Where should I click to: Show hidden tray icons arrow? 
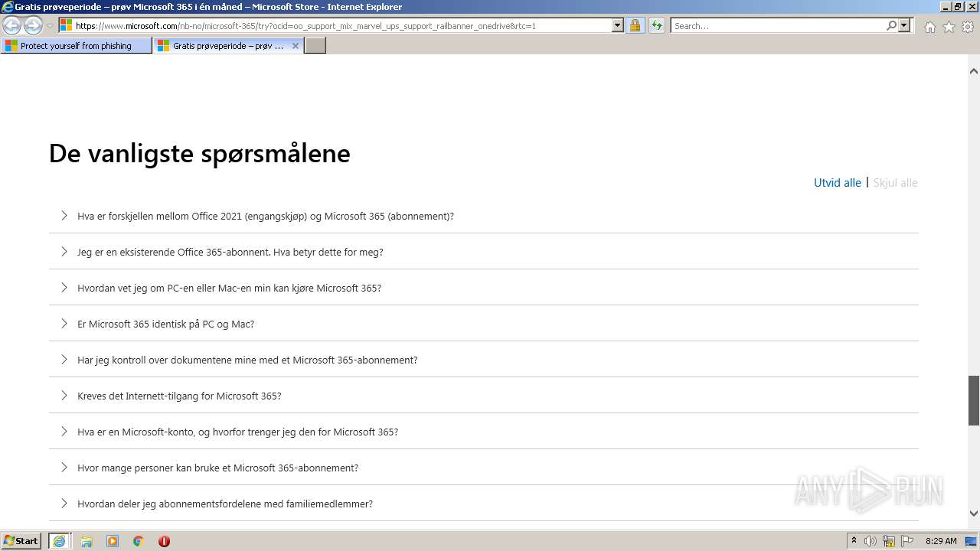pyautogui.click(x=854, y=541)
